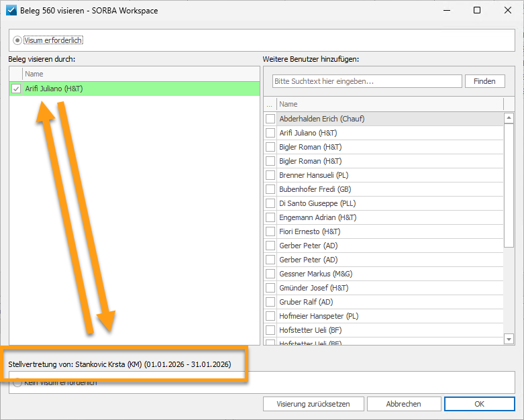Check the box for Abderhalden Erich (Chauf)
The image size is (524, 420).
click(x=270, y=119)
